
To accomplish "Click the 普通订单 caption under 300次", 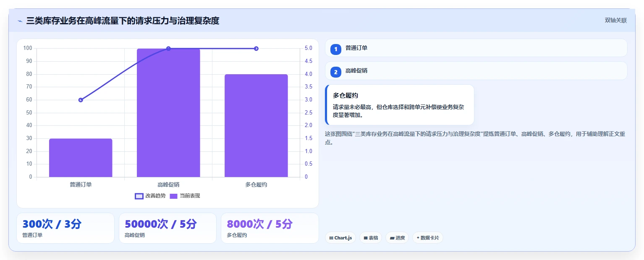I will coord(32,235).
